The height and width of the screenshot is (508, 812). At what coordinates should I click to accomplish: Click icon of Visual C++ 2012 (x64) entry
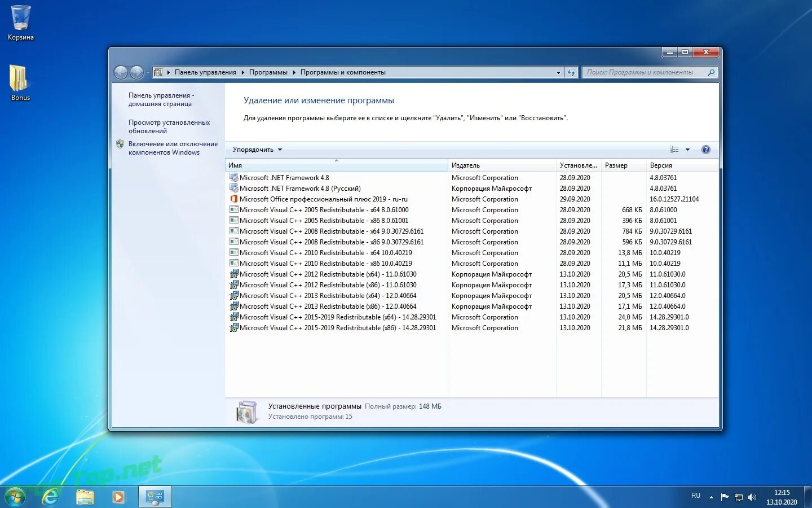point(233,274)
